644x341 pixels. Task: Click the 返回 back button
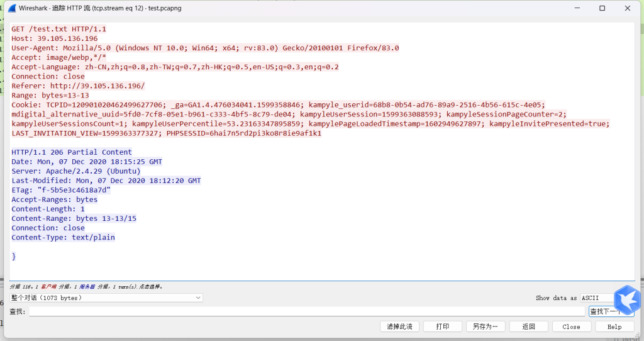528,327
